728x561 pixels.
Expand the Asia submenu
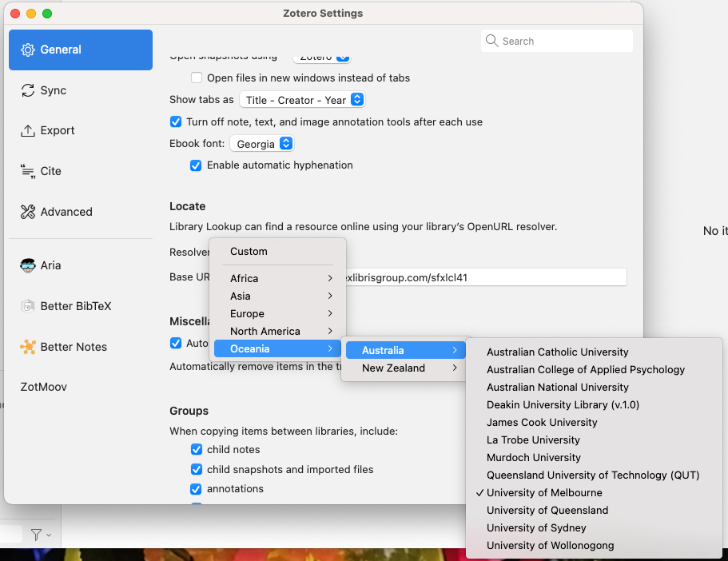coord(277,296)
